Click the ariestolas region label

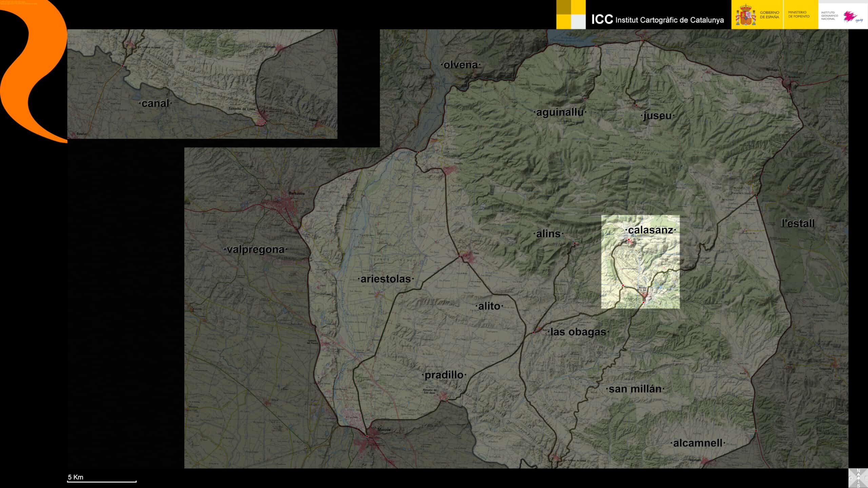(386, 279)
